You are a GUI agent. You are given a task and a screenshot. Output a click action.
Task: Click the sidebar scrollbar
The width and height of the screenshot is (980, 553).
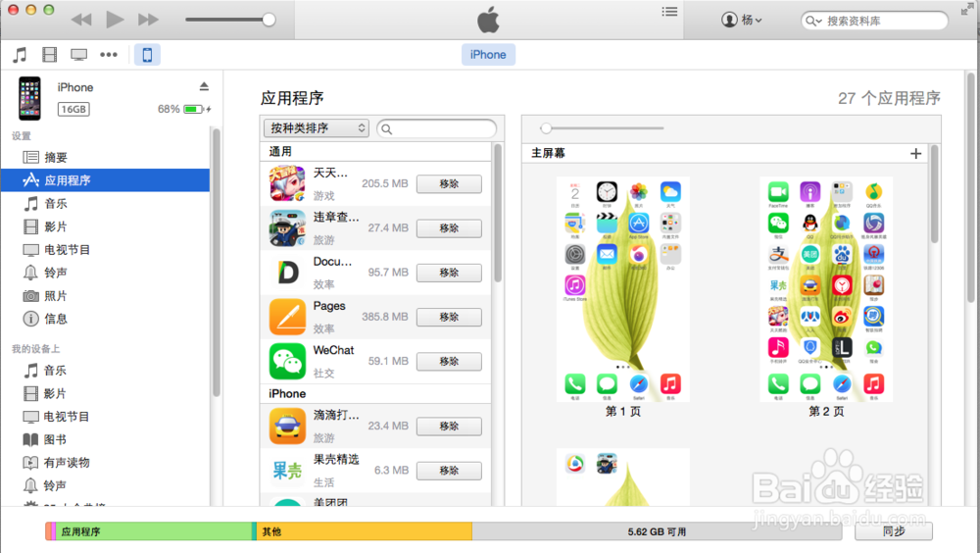coord(217,263)
